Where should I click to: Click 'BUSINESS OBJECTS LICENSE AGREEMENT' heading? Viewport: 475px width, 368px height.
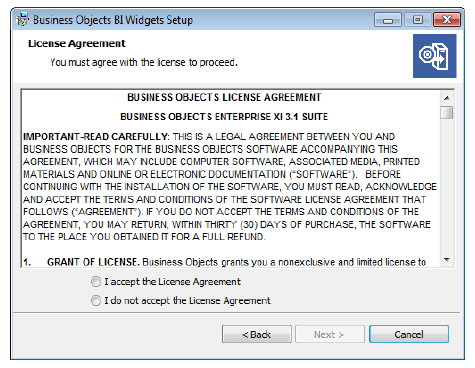pyautogui.click(x=224, y=97)
